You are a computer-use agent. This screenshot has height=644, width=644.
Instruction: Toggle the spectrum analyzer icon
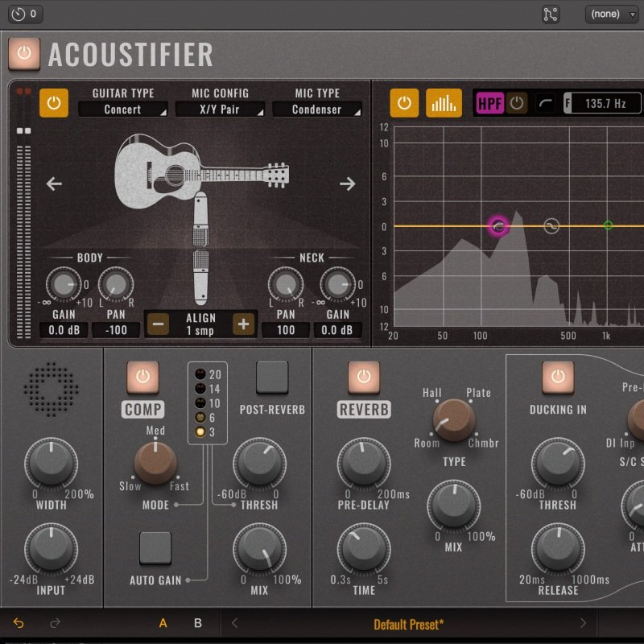coord(444,103)
